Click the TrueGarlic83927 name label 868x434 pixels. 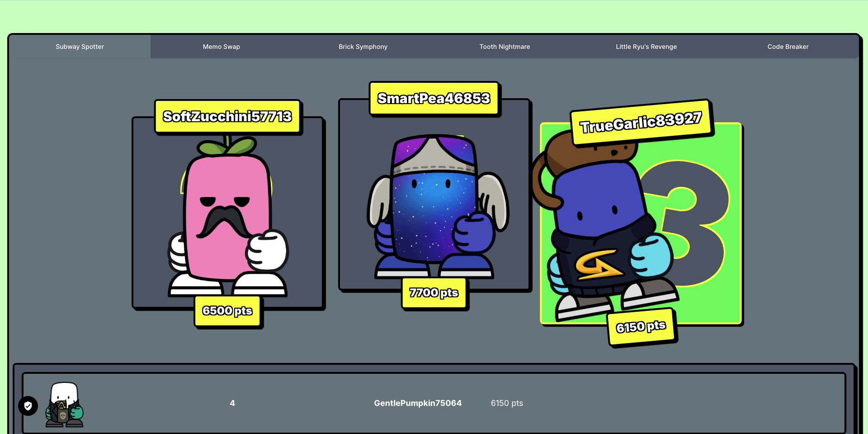click(641, 123)
